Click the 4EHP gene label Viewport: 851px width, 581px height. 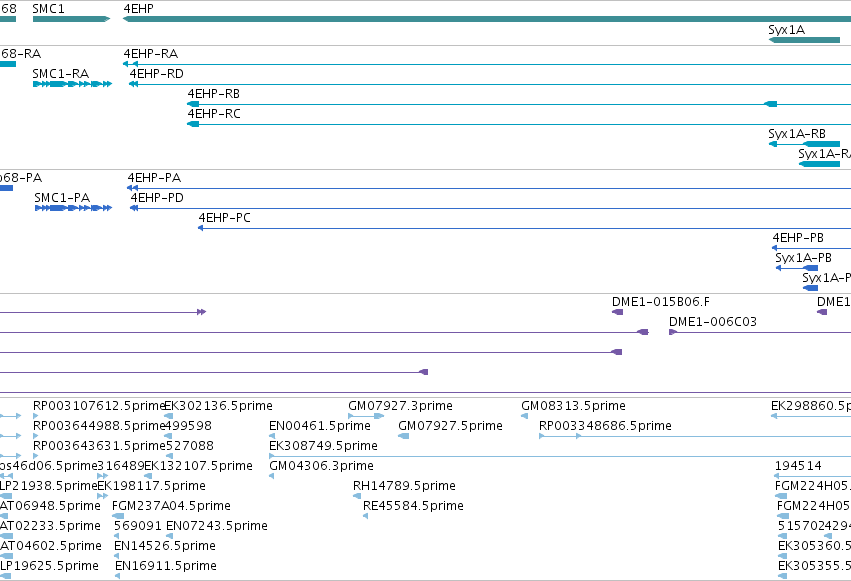coord(138,9)
